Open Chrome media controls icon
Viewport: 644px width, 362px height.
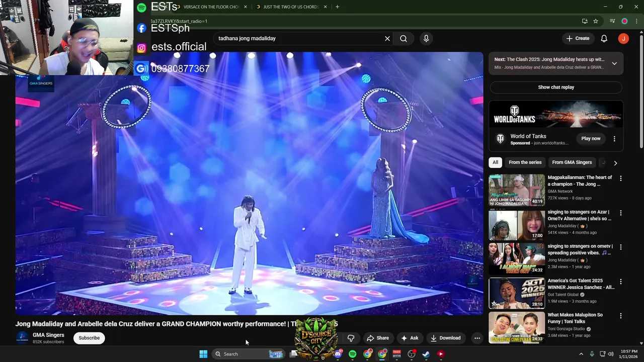(x=612, y=21)
